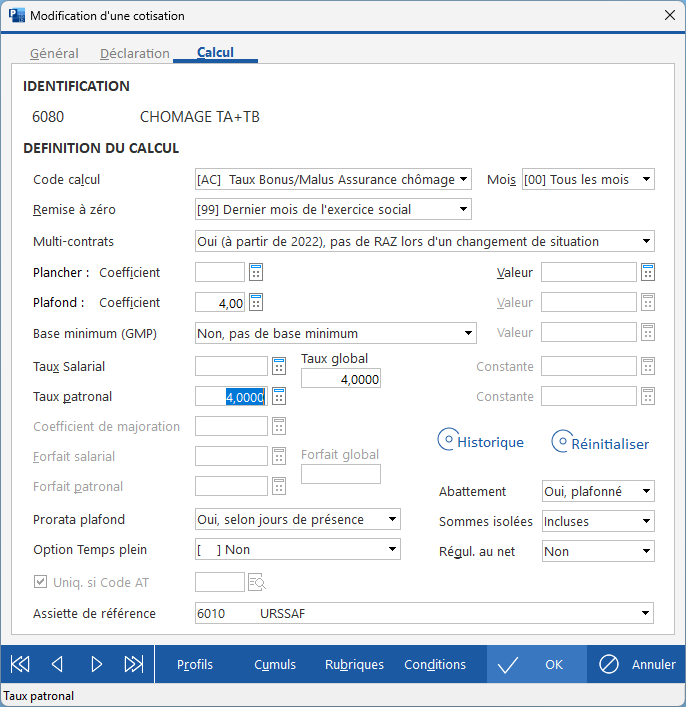The image size is (686, 707).
Task: Click calculator icon beside Taux Salarial field
Action: (x=279, y=366)
